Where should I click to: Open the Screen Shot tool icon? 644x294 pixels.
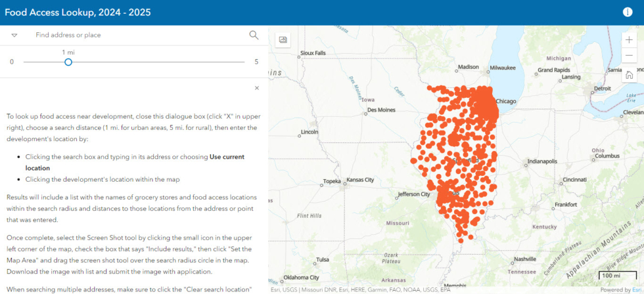pyautogui.click(x=283, y=40)
